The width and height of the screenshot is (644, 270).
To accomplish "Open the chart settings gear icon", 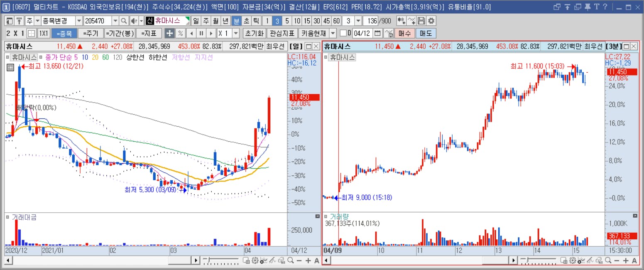I will tap(431, 21).
